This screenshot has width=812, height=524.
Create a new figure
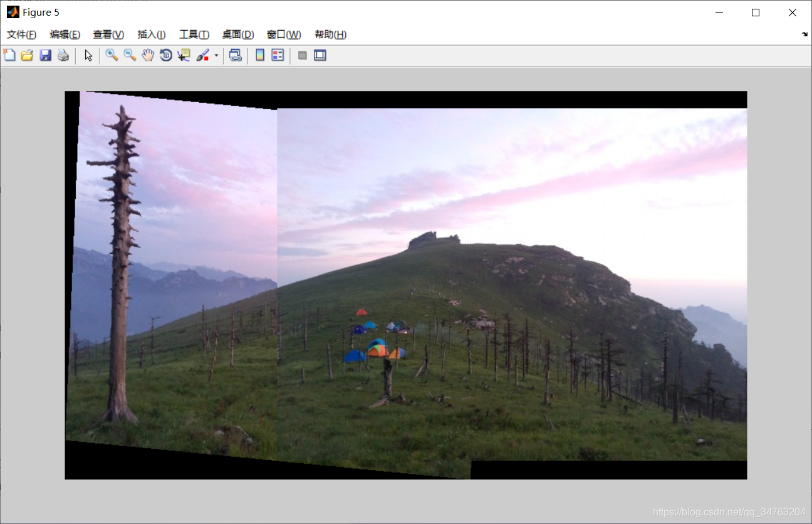tap(9, 55)
